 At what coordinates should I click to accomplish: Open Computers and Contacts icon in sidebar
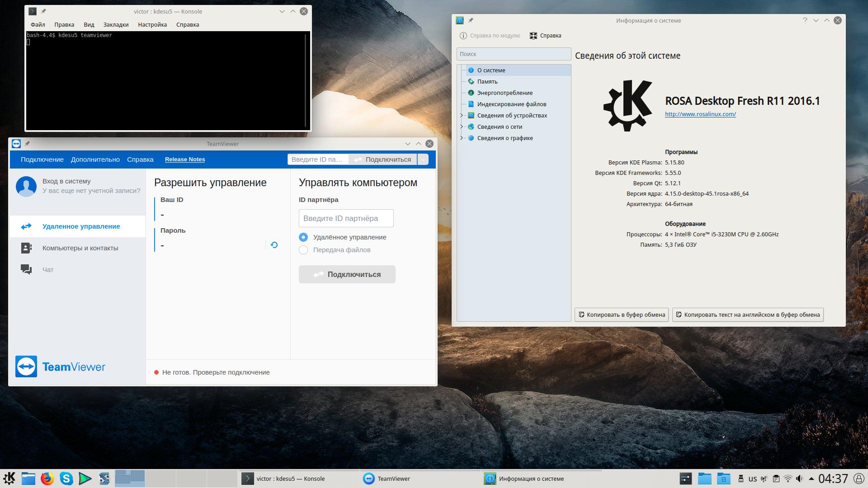26,248
